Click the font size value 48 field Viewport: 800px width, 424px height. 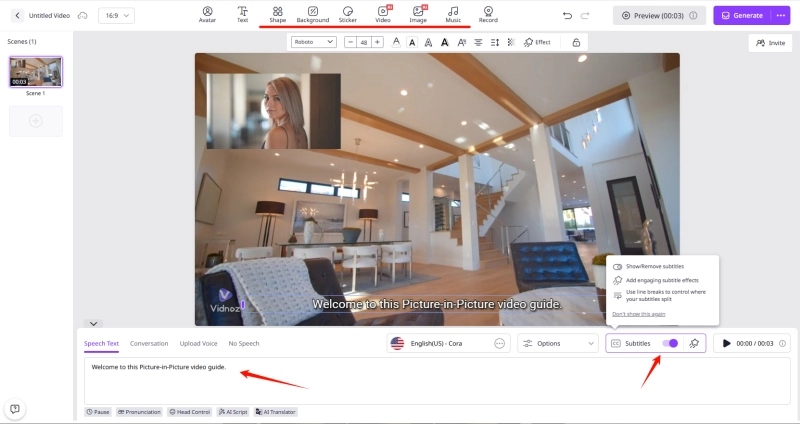coord(363,42)
